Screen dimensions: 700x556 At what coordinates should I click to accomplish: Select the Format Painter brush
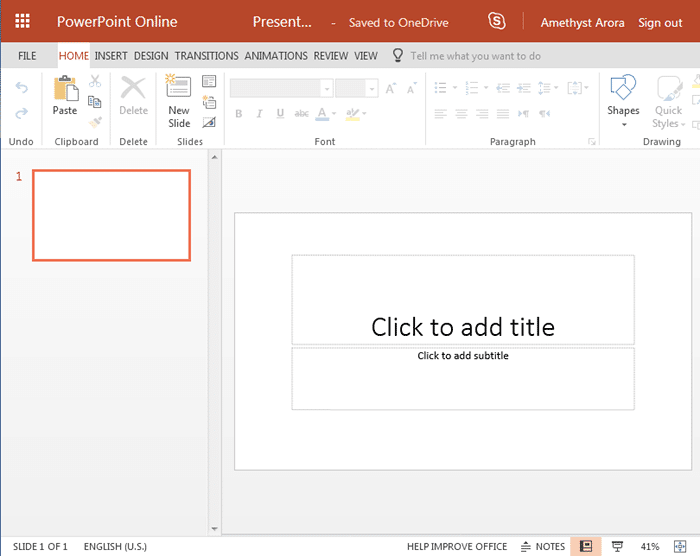(95, 122)
